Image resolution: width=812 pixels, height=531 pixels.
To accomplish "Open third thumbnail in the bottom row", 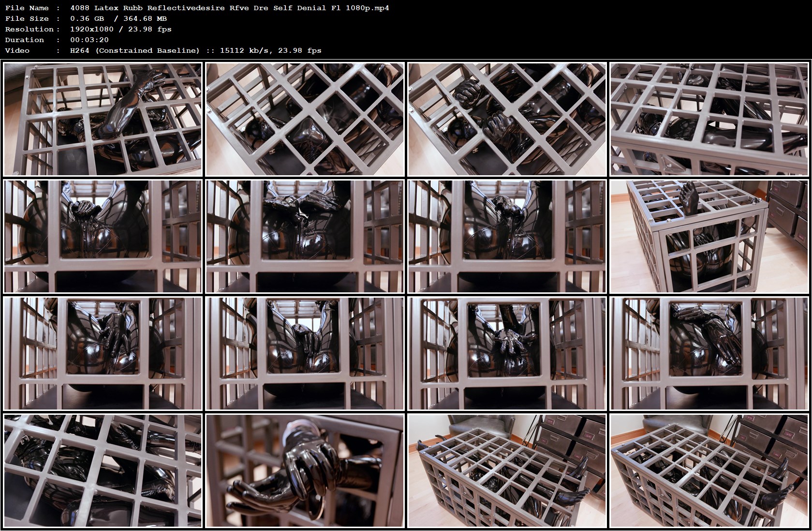I will pos(507,471).
